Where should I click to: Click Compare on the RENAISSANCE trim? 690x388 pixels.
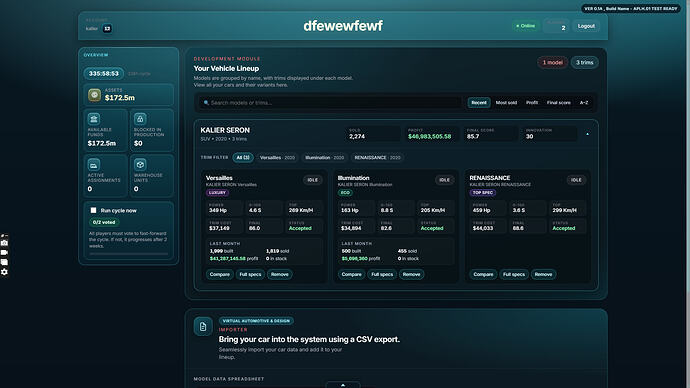tap(483, 275)
